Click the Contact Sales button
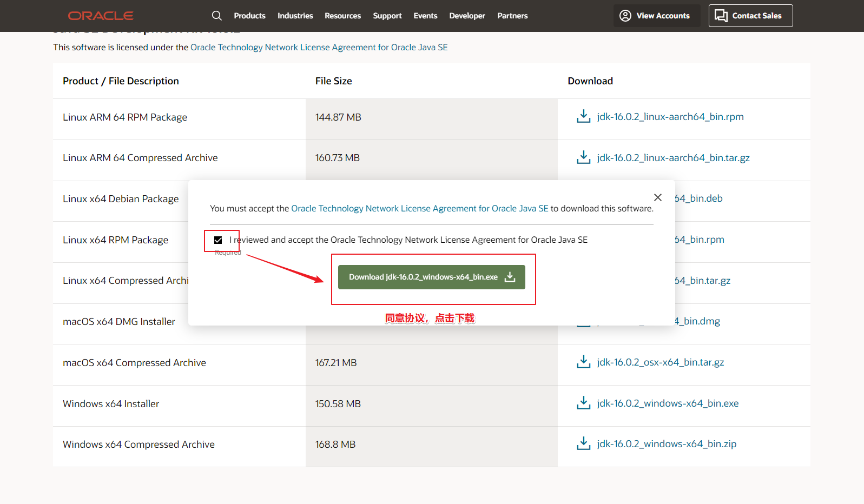 (x=751, y=16)
